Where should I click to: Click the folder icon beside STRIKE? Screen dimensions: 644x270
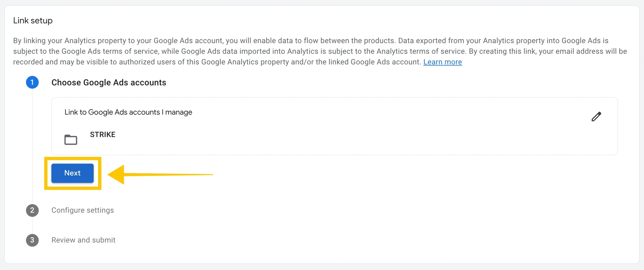[71, 139]
